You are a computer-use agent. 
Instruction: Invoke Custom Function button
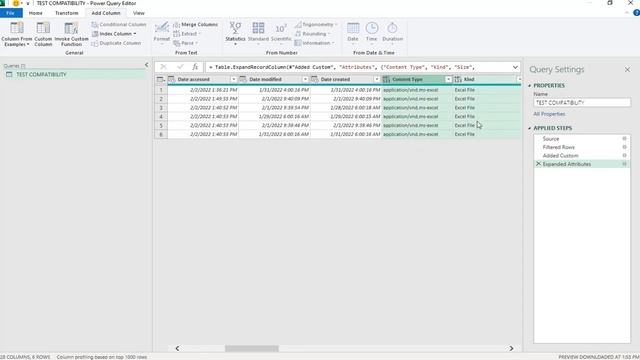[71, 34]
